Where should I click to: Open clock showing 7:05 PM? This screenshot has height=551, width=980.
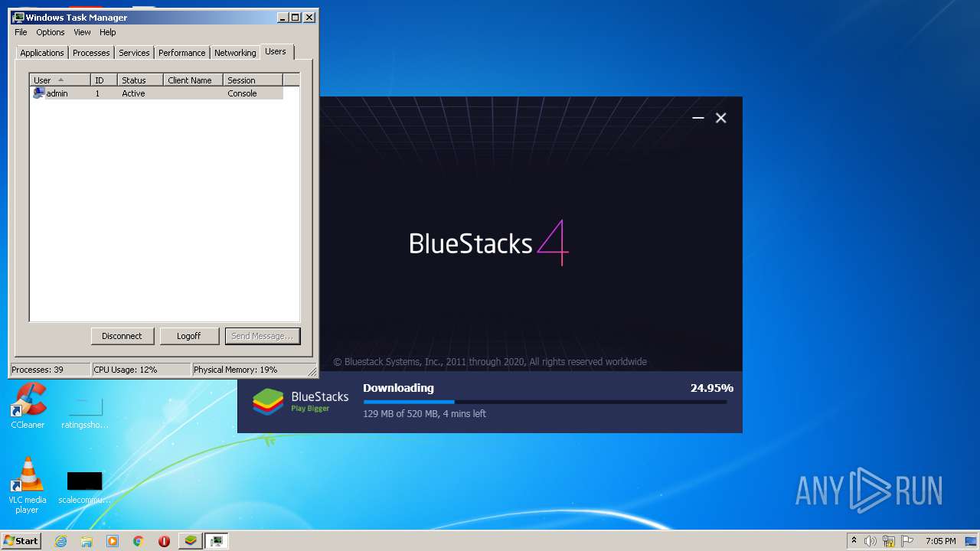tap(940, 541)
